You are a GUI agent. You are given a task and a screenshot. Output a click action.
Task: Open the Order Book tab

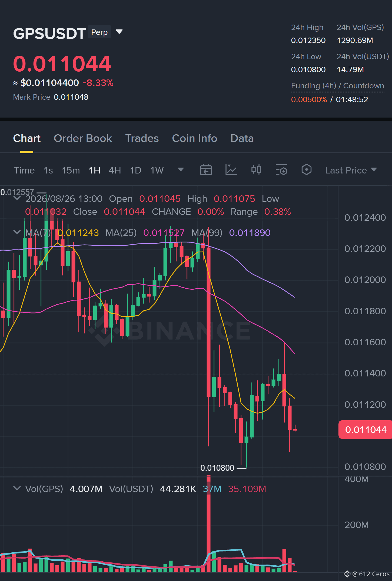pyautogui.click(x=83, y=138)
